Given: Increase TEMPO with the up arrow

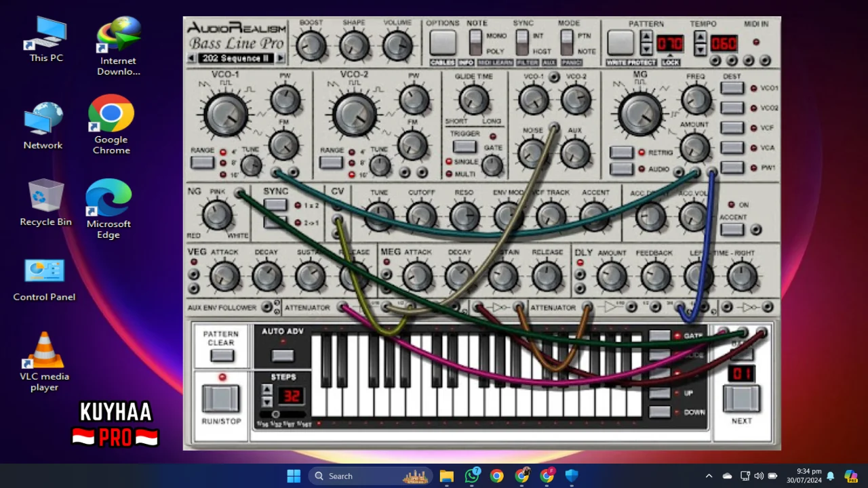Looking at the screenshot, I should (x=701, y=37).
